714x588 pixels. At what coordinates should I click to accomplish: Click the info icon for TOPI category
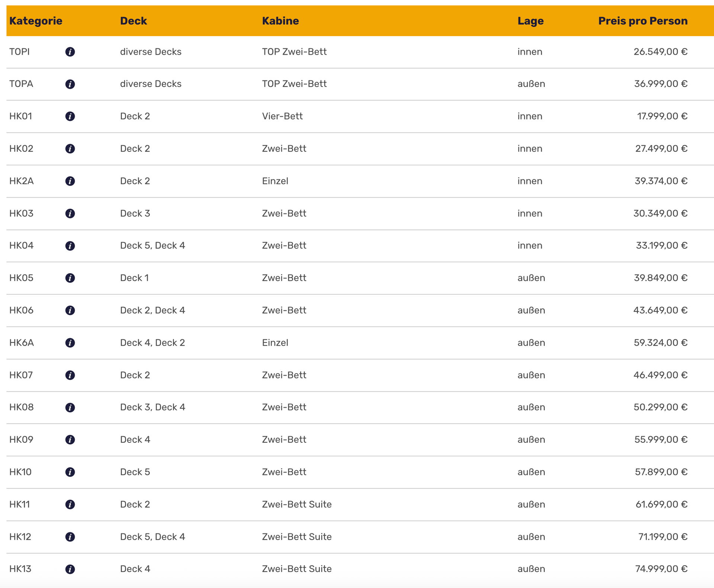click(x=70, y=52)
